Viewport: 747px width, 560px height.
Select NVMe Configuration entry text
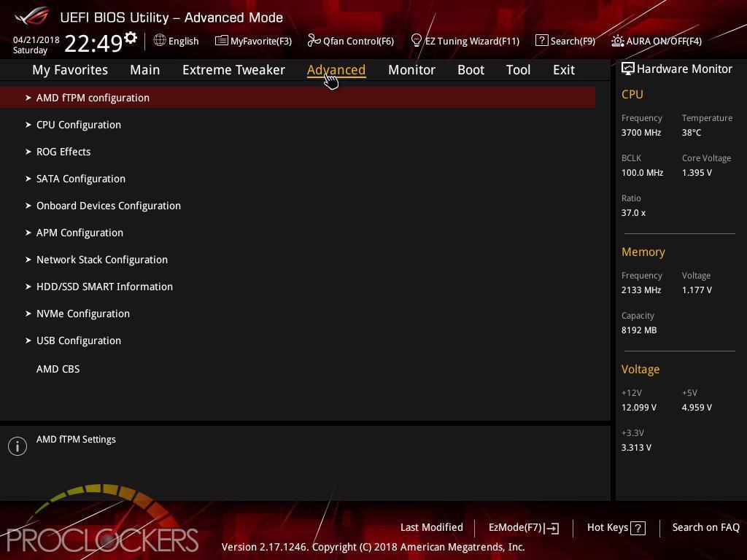point(83,314)
